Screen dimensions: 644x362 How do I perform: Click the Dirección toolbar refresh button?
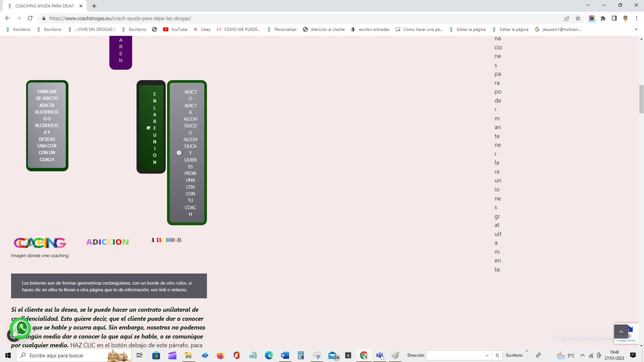[x=497, y=355]
